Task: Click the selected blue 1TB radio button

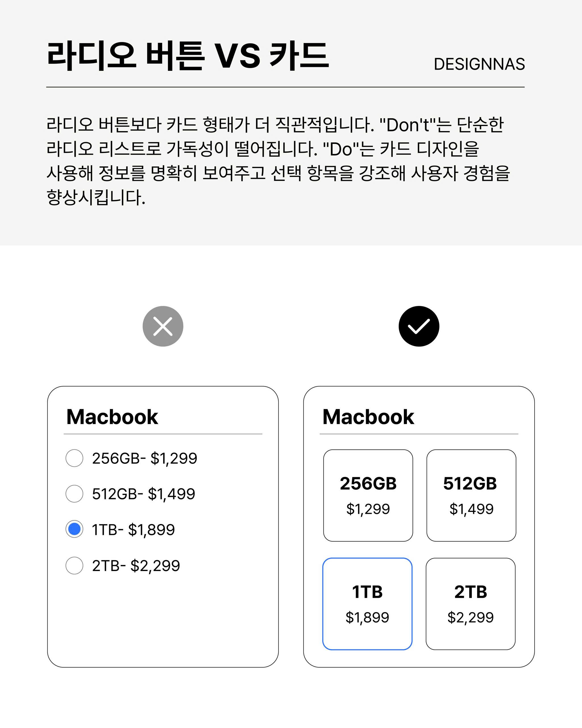Action: [x=74, y=529]
